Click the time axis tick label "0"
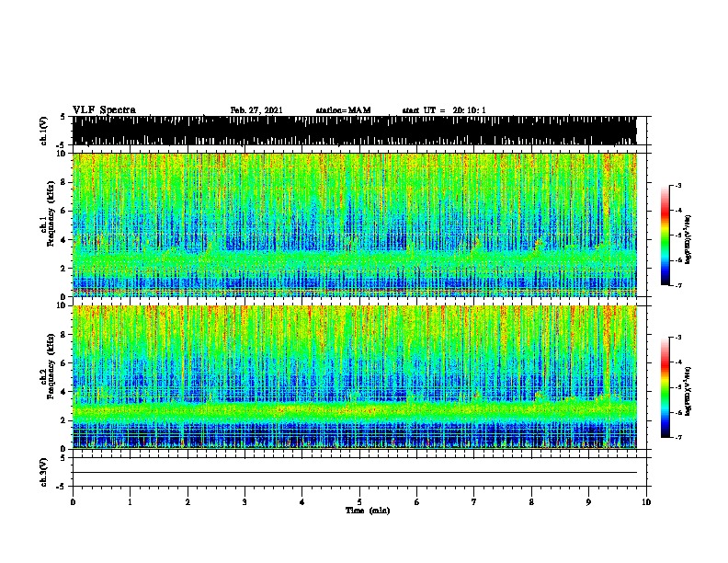The height and width of the screenshot is (563, 728). [x=73, y=502]
